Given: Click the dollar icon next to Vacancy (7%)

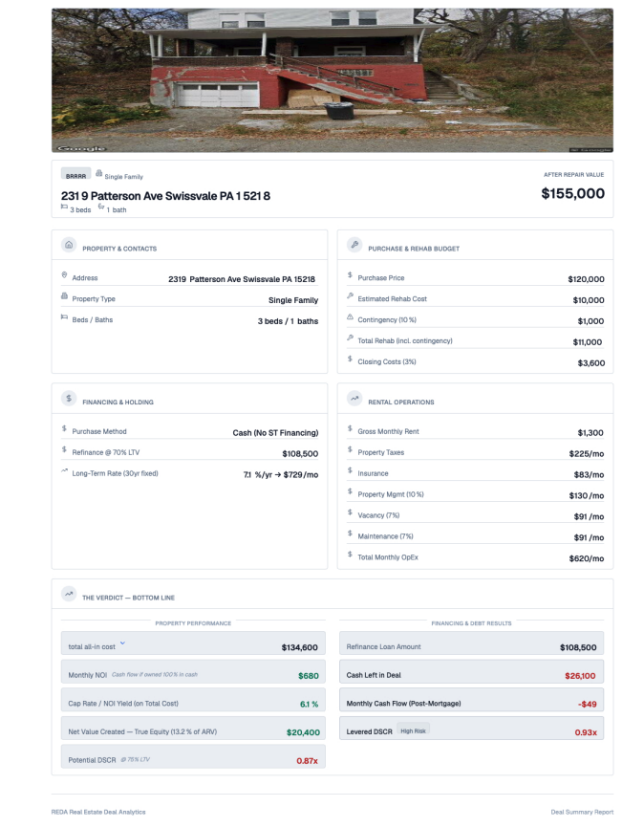Looking at the screenshot, I should click(350, 512).
